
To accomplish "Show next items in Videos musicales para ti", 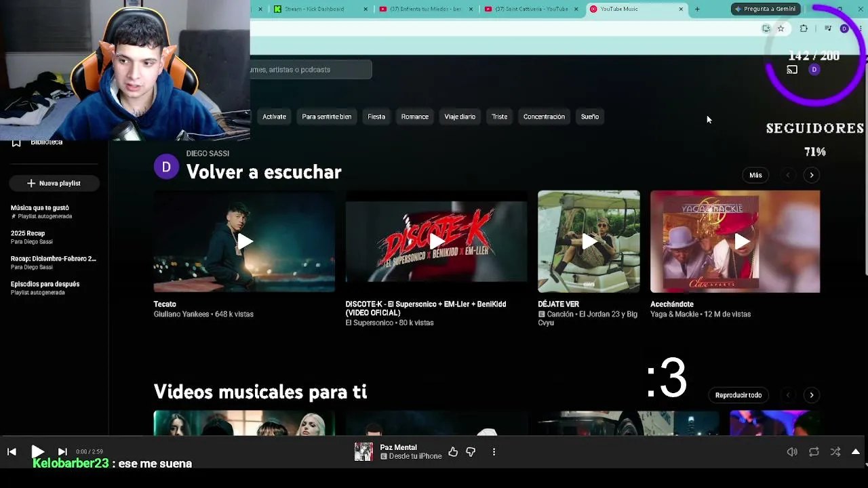I will (x=812, y=395).
